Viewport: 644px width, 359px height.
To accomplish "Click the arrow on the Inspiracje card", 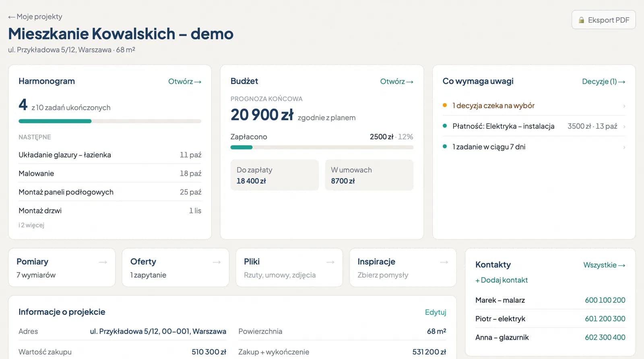I will click(444, 262).
